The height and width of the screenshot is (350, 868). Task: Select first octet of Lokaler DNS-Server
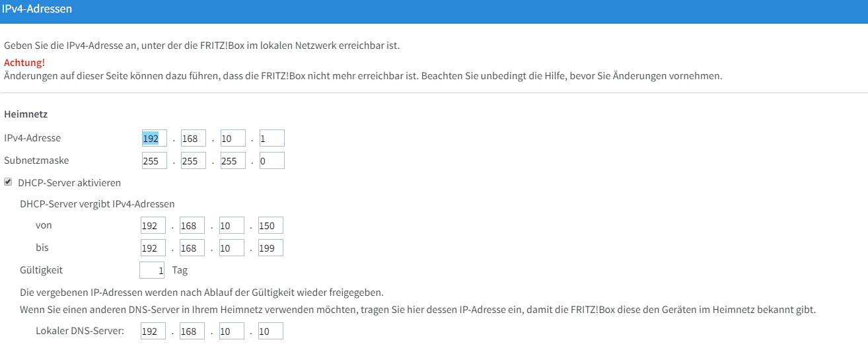click(153, 332)
